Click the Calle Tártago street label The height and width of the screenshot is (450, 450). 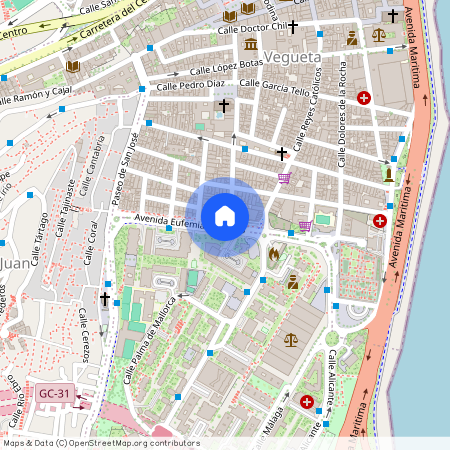pos(40,240)
